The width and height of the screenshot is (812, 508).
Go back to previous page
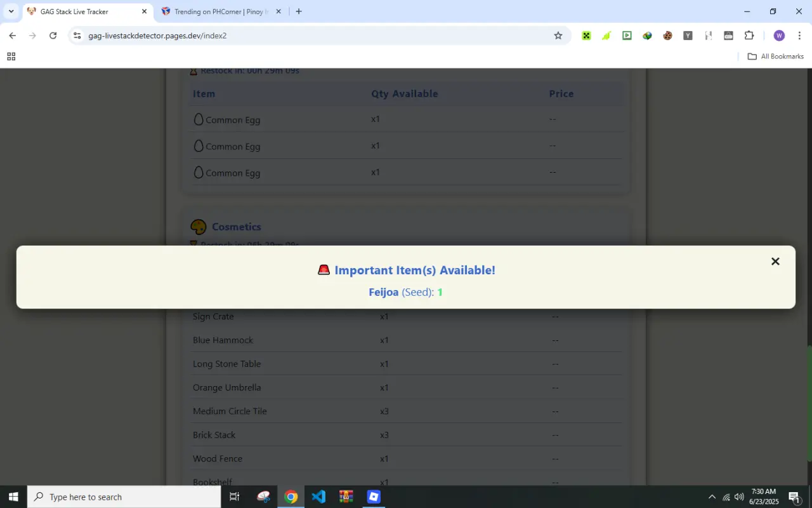pyautogui.click(x=12, y=36)
